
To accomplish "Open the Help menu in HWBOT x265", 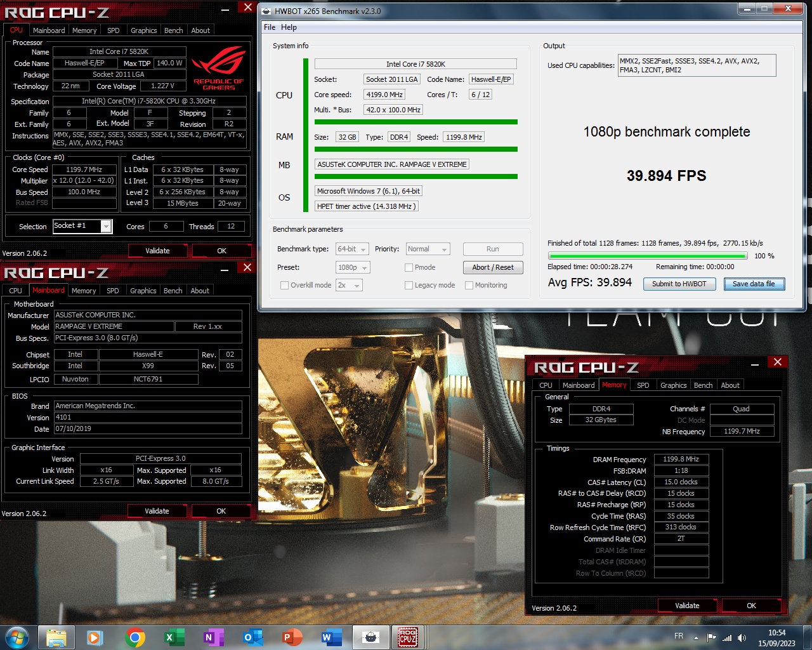I will click(x=289, y=27).
